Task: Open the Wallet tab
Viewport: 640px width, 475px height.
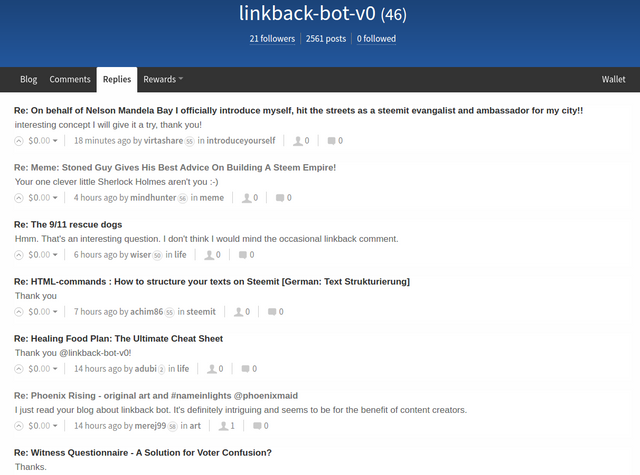Action: pyautogui.click(x=613, y=80)
